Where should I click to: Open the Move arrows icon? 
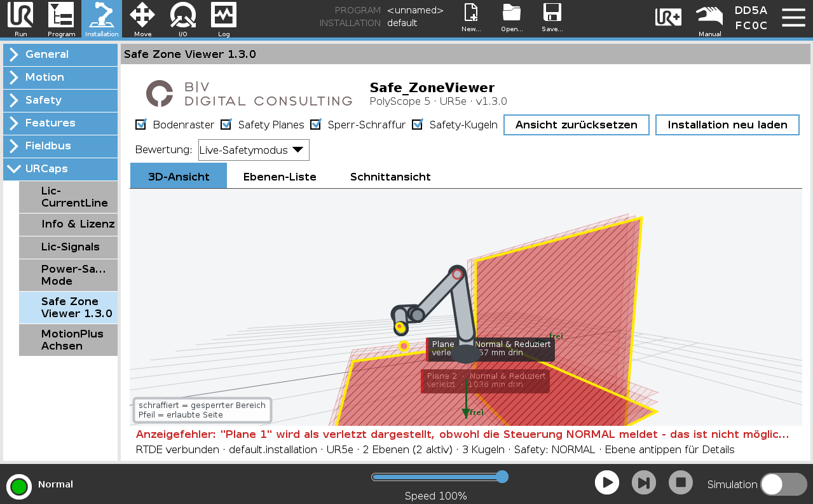(x=142, y=19)
